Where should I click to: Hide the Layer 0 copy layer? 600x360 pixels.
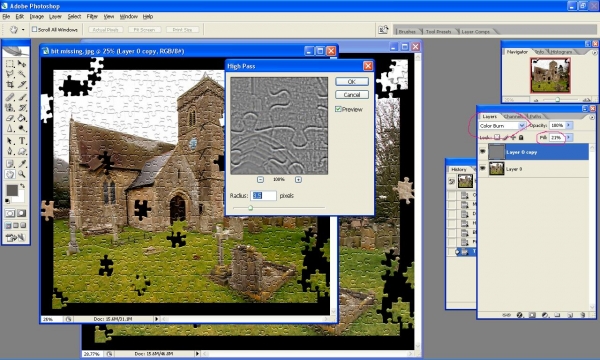click(483, 152)
